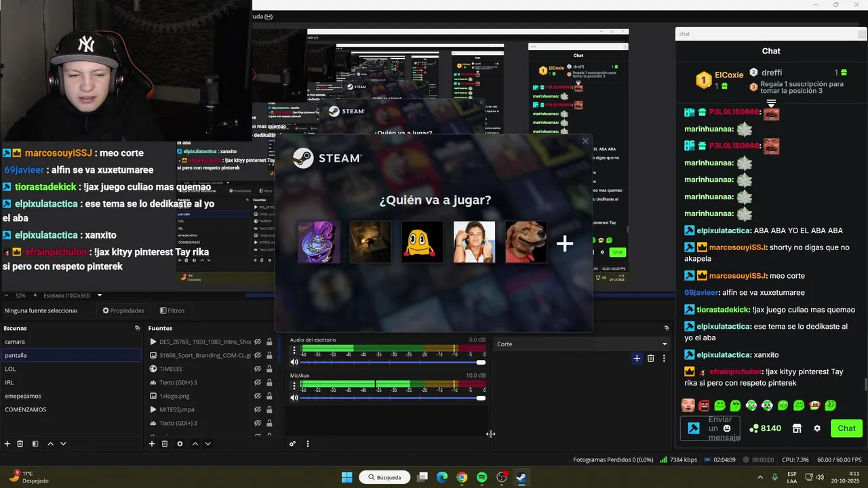The width and height of the screenshot is (868, 488).
Task: Delete selected scene using the trash icon
Action: pos(20,444)
